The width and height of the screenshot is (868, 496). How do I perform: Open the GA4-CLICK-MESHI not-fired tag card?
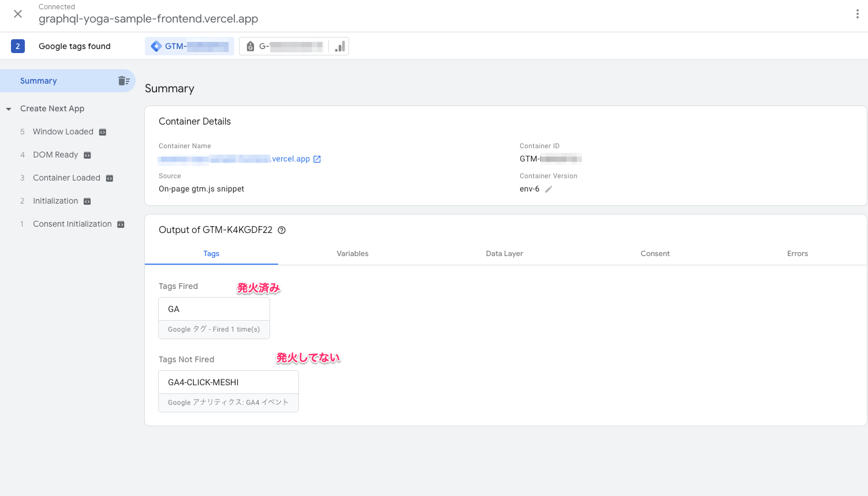[228, 391]
